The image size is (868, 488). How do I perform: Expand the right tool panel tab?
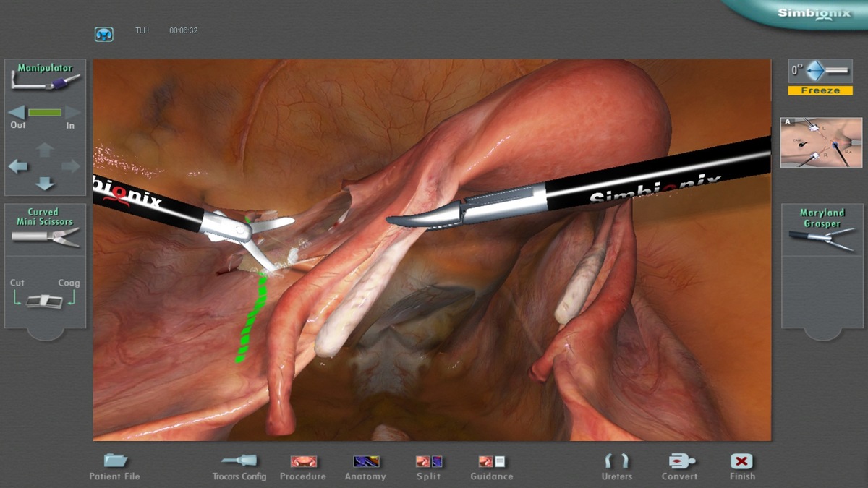(x=822, y=334)
